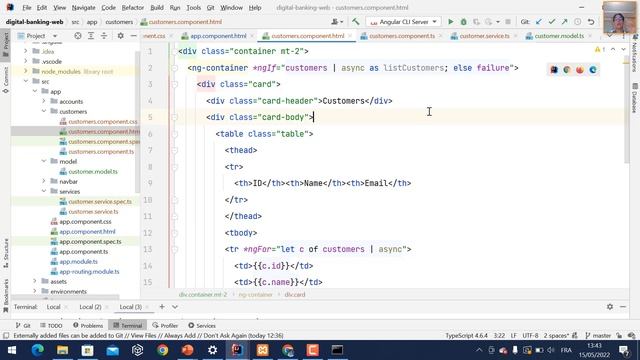
Task: Open the Git tool window button
Action: pyautogui.click(x=23, y=325)
